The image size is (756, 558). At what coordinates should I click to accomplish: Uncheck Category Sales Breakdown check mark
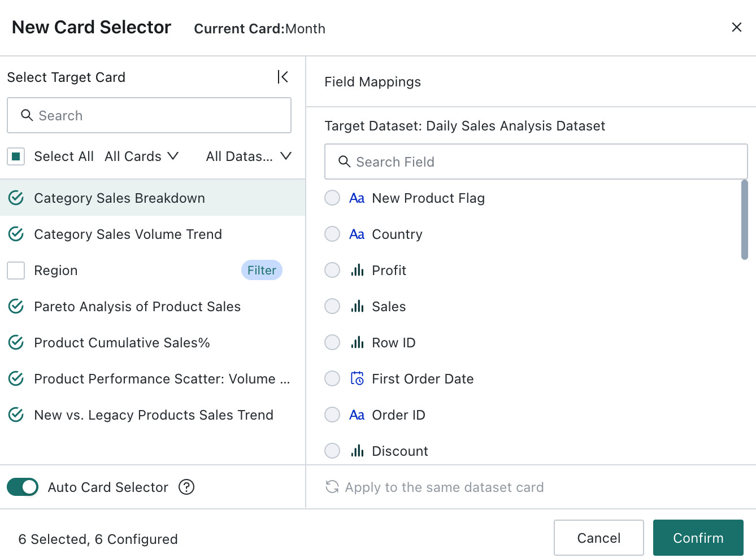[x=16, y=198]
